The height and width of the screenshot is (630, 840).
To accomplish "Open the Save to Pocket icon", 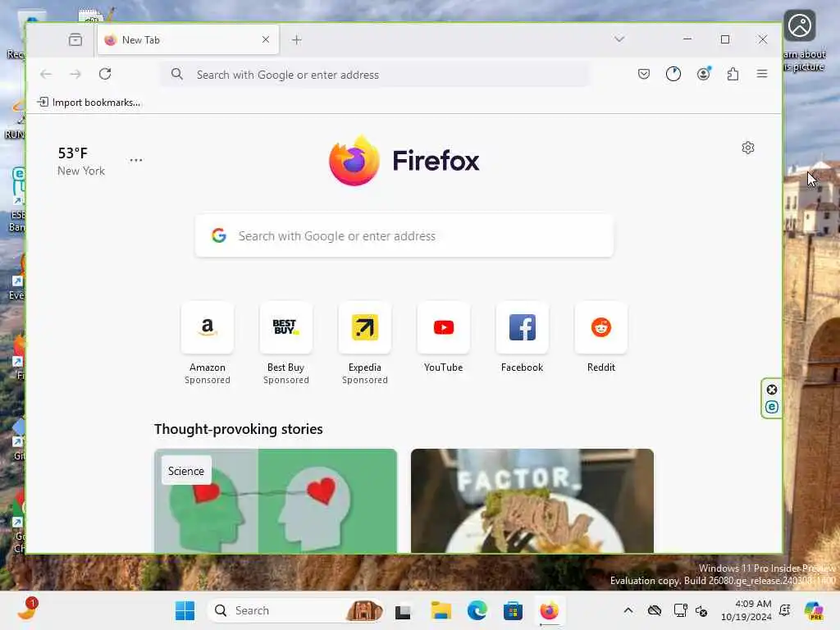I will click(643, 74).
